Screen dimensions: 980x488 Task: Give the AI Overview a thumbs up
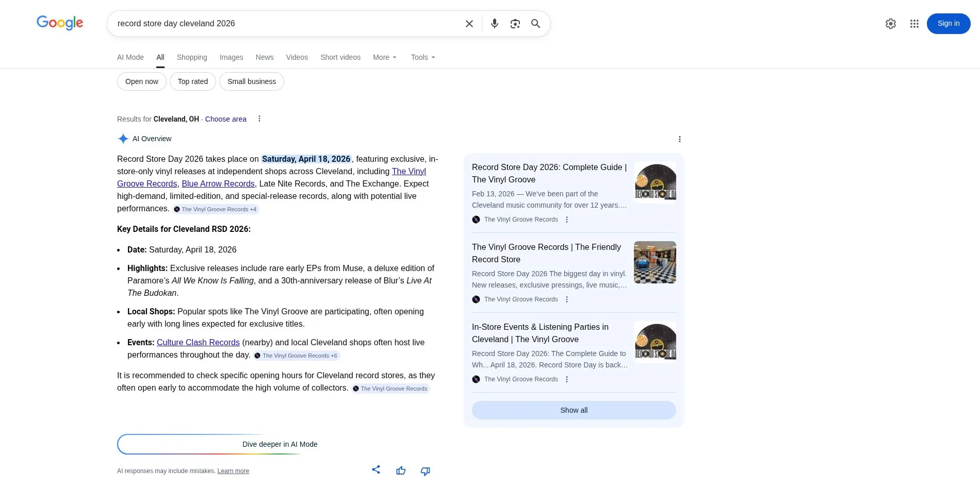[401, 470]
